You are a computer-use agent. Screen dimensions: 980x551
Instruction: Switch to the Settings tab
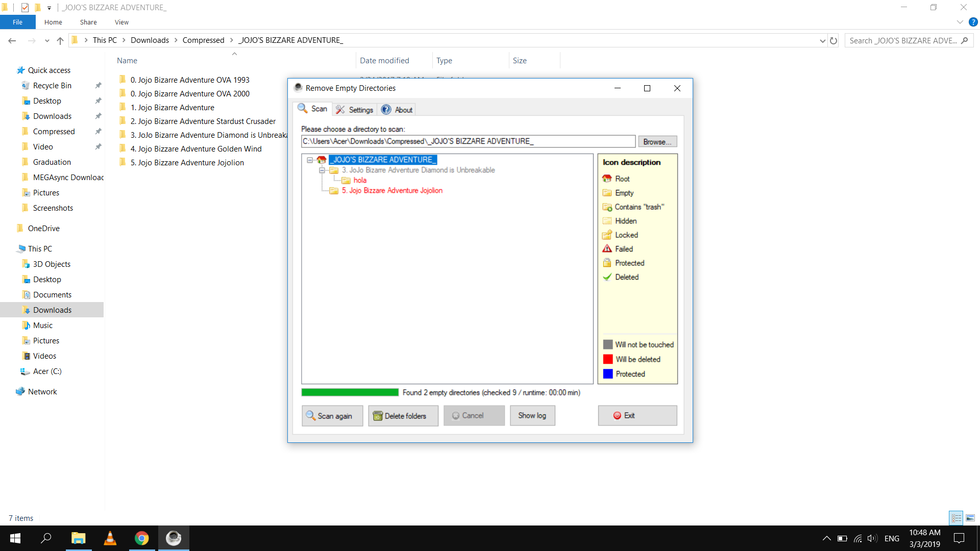click(355, 110)
